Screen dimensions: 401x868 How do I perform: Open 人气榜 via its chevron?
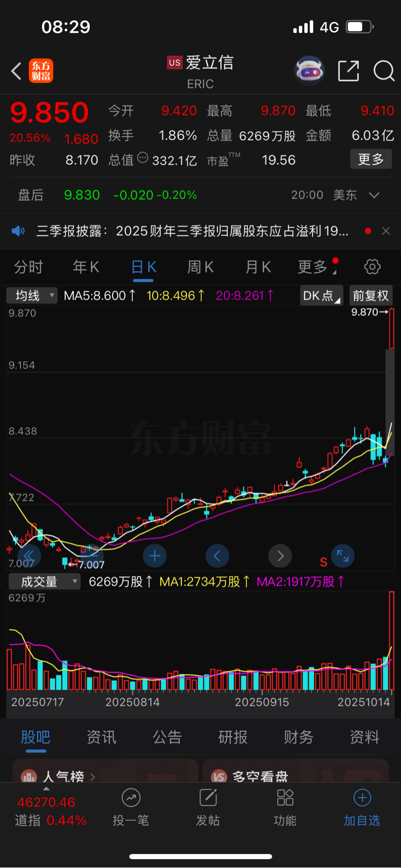point(92,777)
